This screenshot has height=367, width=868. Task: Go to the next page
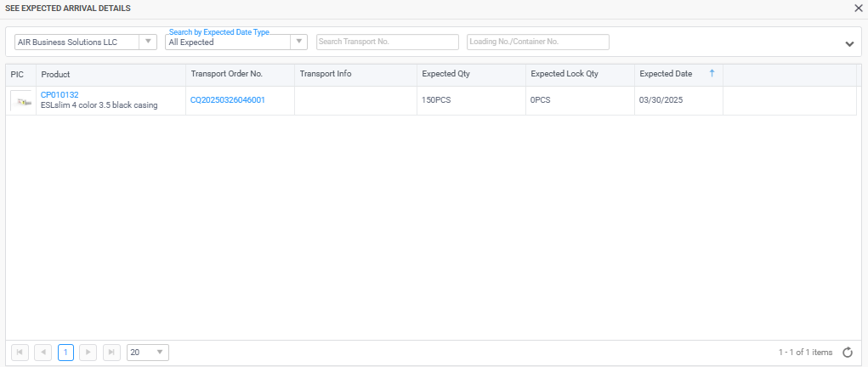(88, 353)
